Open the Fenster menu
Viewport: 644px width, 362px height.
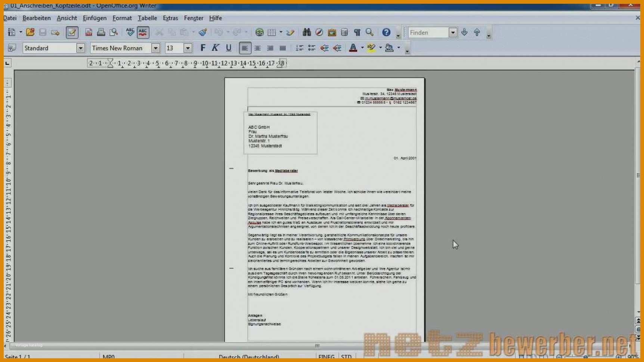click(x=193, y=18)
